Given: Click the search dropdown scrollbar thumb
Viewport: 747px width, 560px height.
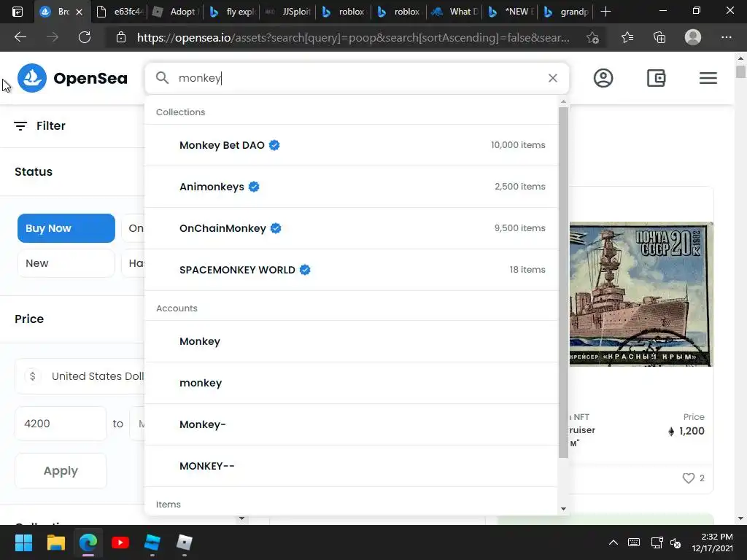Looking at the screenshot, I should pyautogui.click(x=563, y=282).
